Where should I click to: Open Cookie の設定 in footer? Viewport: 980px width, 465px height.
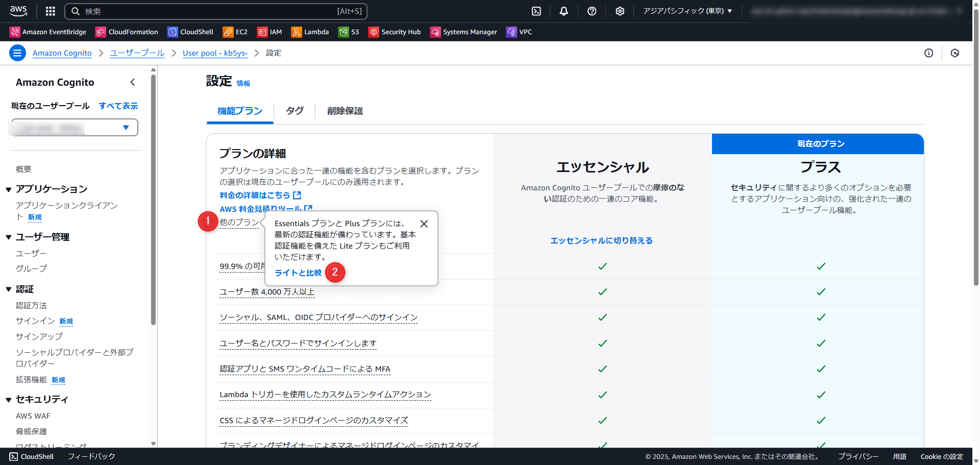click(x=942, y=456)
